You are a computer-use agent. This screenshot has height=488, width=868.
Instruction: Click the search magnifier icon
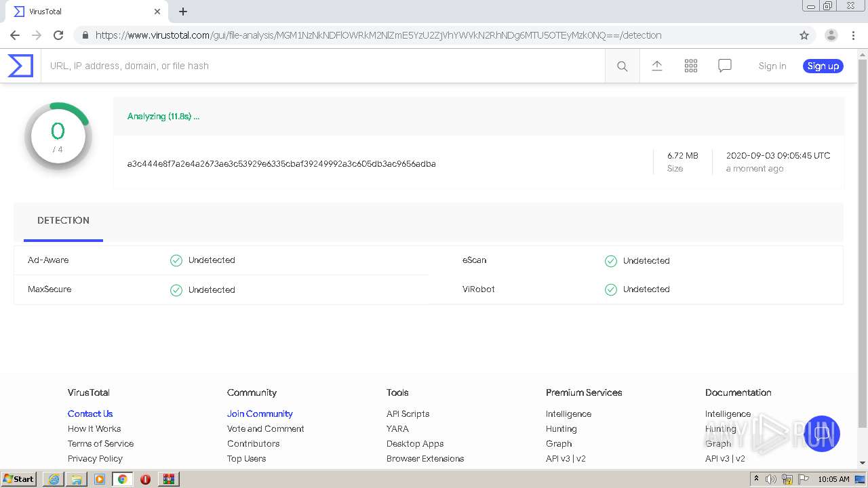[622, 66]
